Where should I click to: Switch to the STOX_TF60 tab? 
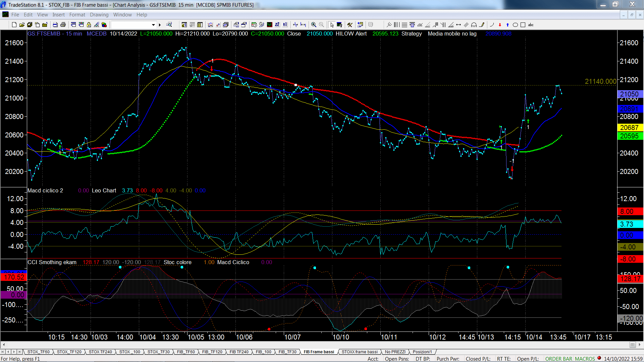tap(38, 352)
